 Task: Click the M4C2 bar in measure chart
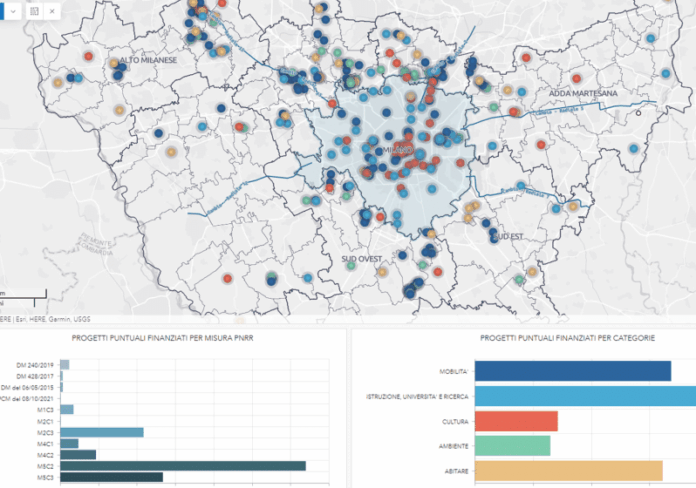coord(78,455)
